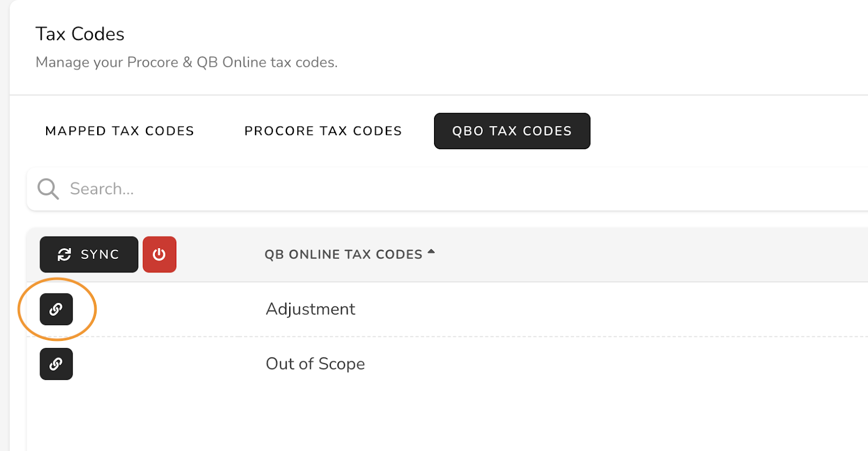Switch to Mapped Tax Codes tab

pos(120,131)
